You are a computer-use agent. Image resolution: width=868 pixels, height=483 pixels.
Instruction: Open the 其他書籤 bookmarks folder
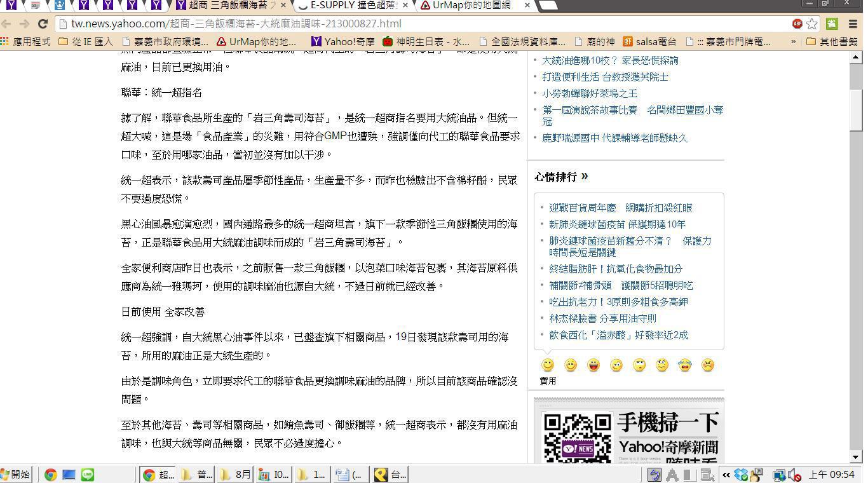click(x=832, y=41)
